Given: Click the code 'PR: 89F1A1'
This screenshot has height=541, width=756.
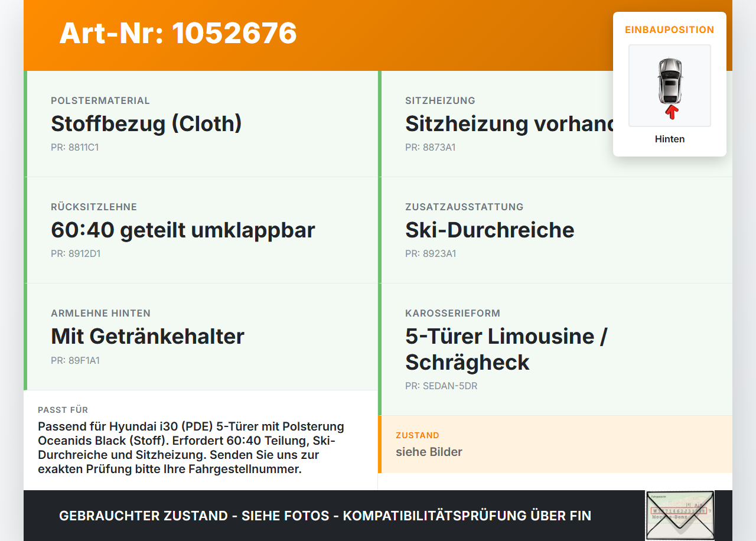Looking at the screenshot, I should pos(75,360).
